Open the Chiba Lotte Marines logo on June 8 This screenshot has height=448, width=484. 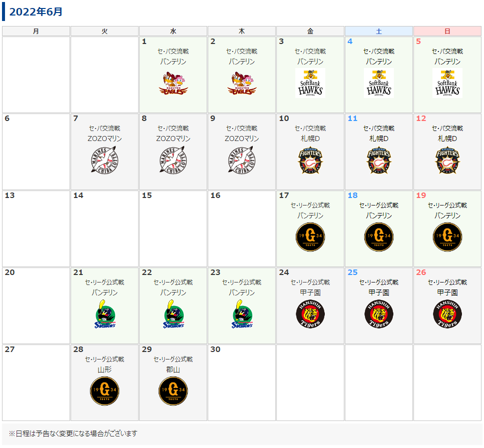click(x=173, y=160)
